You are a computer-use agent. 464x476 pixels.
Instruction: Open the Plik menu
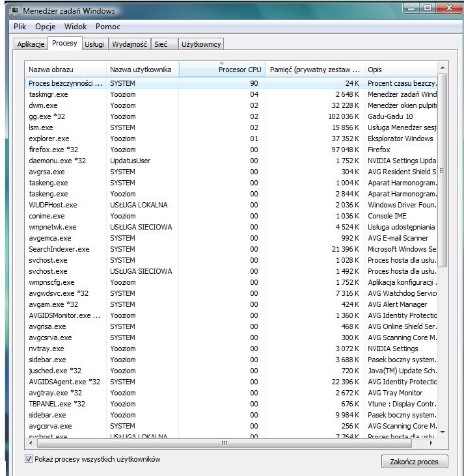point(20,27)
